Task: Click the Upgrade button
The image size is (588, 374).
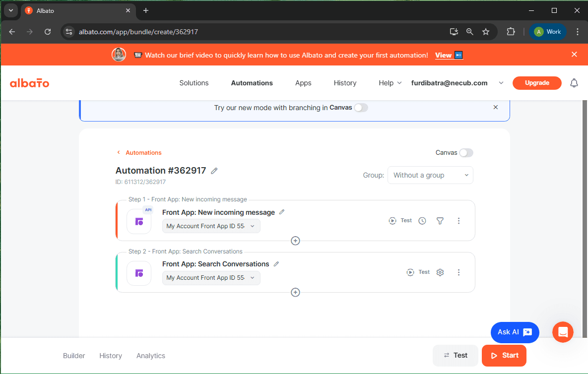Action: coord(537,83)
